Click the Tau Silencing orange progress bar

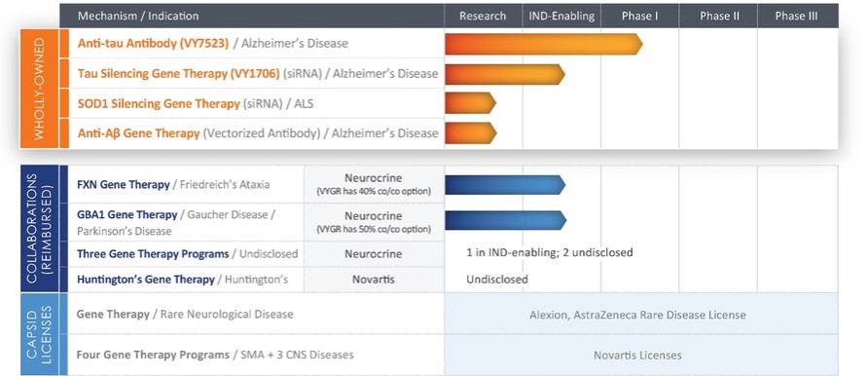505,74
